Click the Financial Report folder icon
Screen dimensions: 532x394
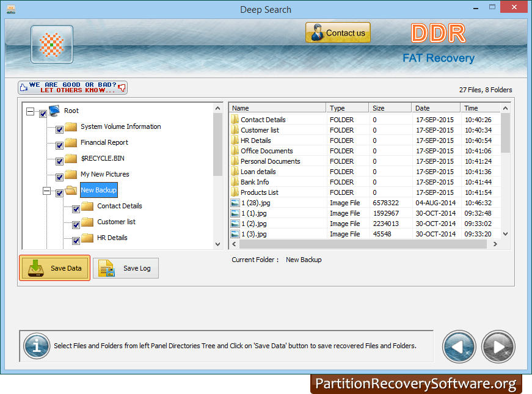pyautogui.click(x=71, y=142)
